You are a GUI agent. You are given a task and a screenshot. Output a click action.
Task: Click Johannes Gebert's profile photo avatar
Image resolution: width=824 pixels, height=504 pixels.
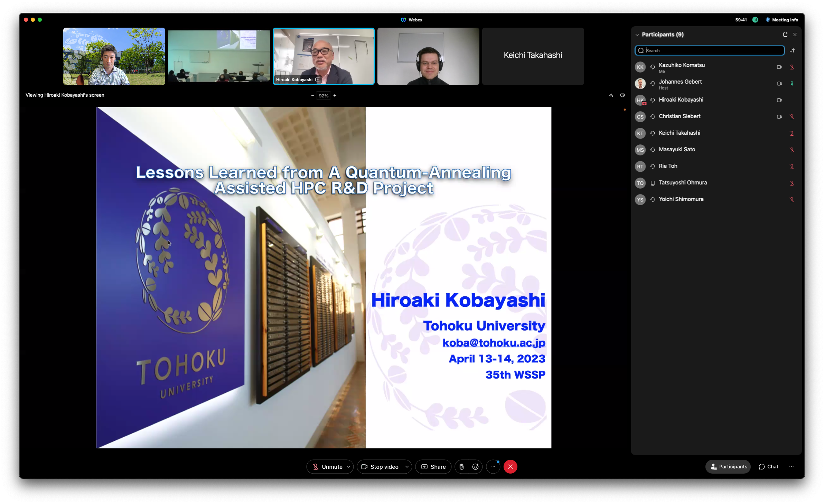(x=640, y=84)
